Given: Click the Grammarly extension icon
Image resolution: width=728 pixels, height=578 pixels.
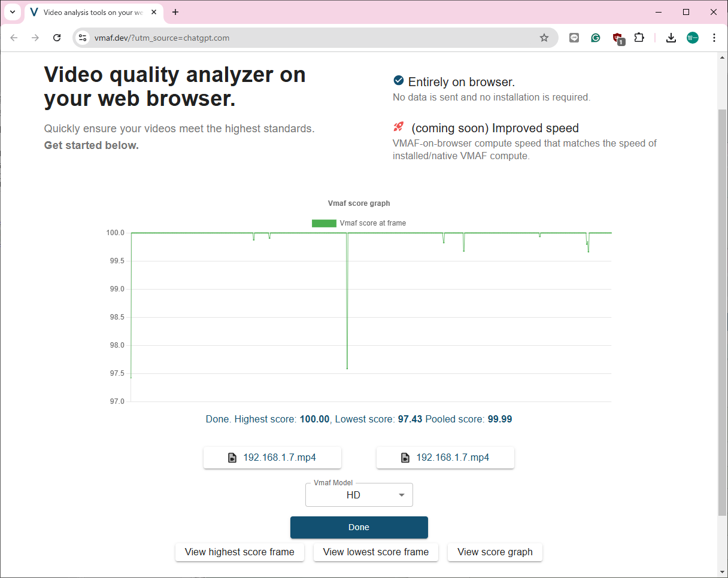Looking at the screenshot, I should click(x=596, y=38).
